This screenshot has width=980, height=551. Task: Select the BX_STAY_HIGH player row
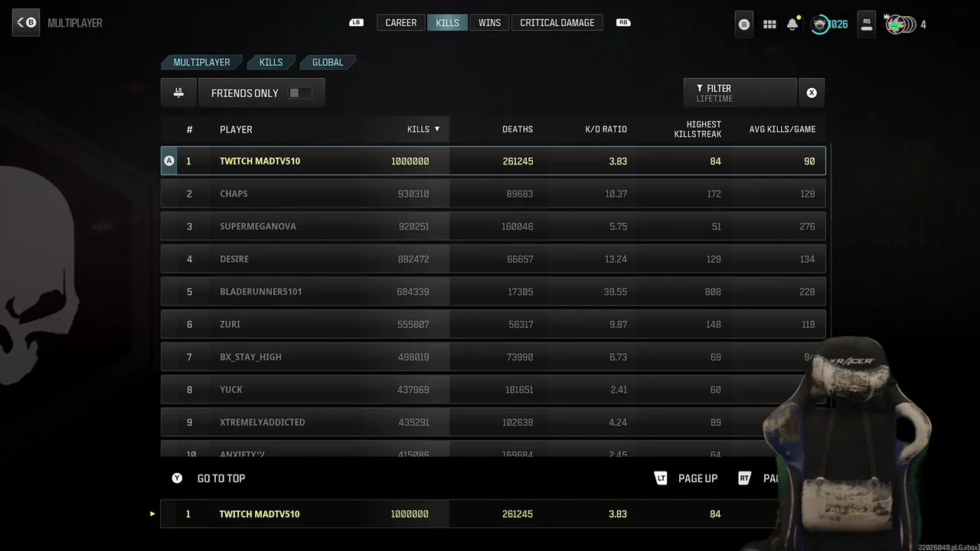(x=493, y=357)
